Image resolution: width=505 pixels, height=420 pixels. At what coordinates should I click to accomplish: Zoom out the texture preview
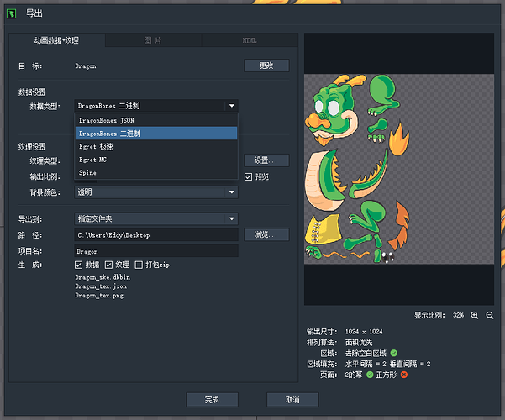(x=490, y=315)
